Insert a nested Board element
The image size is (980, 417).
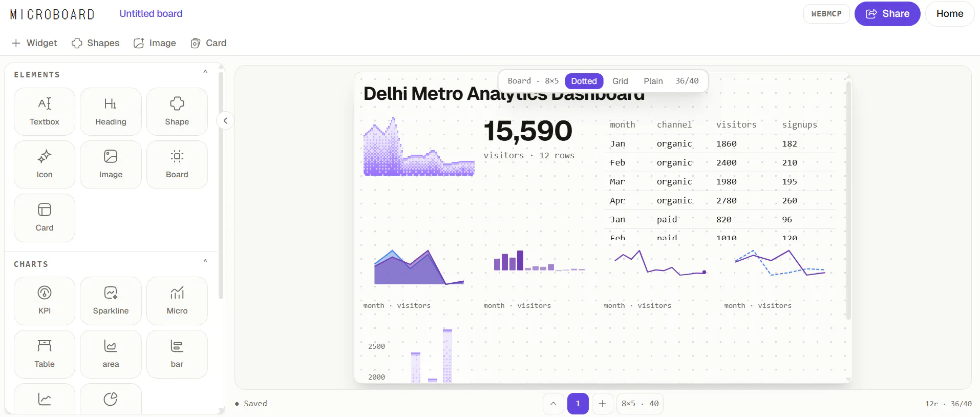177,164
